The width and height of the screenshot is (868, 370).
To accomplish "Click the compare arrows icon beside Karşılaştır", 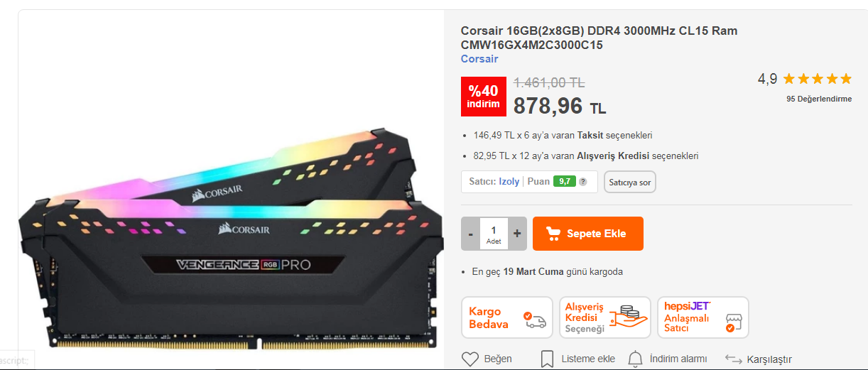I will (x=734, y=359).
